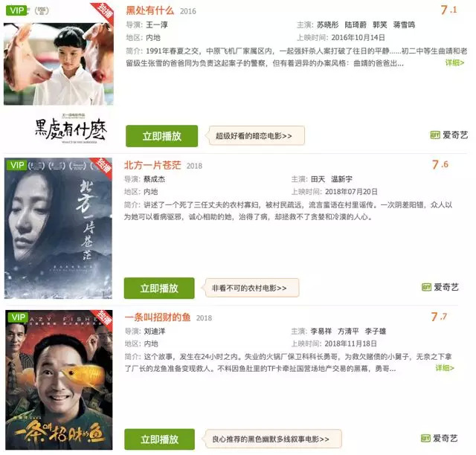Click the red corner ribbon on 黑处有什么 poster

(x=103, y=13)
